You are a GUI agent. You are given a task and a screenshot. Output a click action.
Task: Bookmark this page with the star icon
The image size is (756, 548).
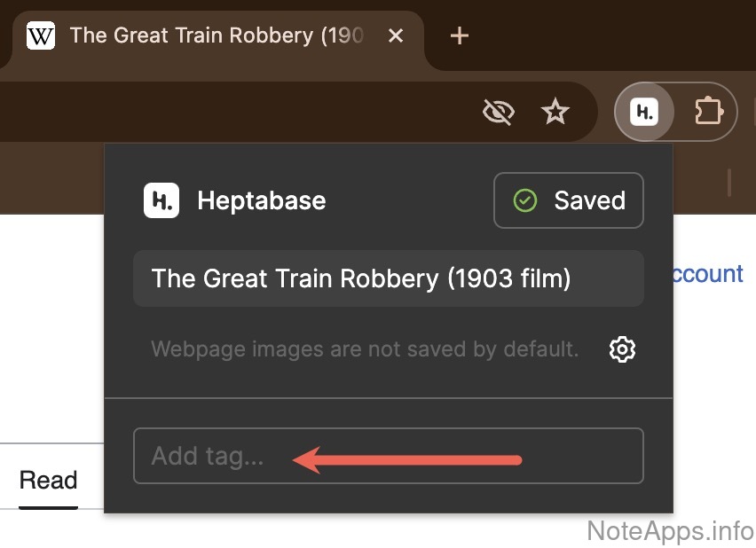tap(555, 112)
